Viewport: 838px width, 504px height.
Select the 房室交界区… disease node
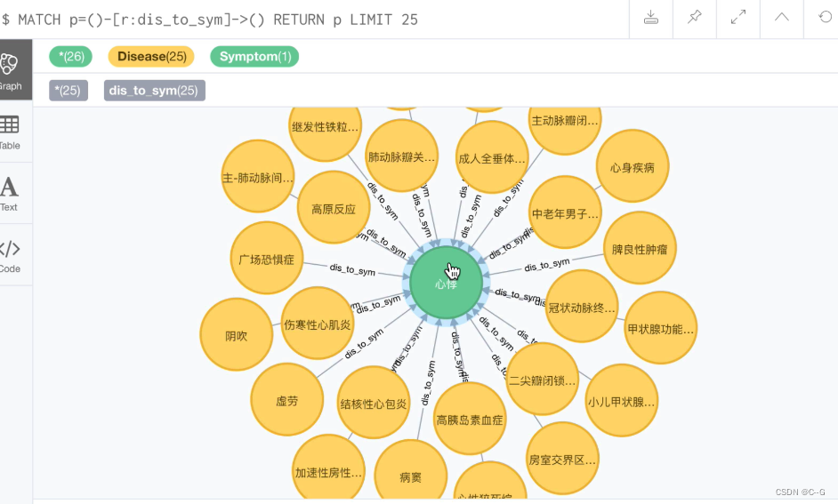[562, 459]
